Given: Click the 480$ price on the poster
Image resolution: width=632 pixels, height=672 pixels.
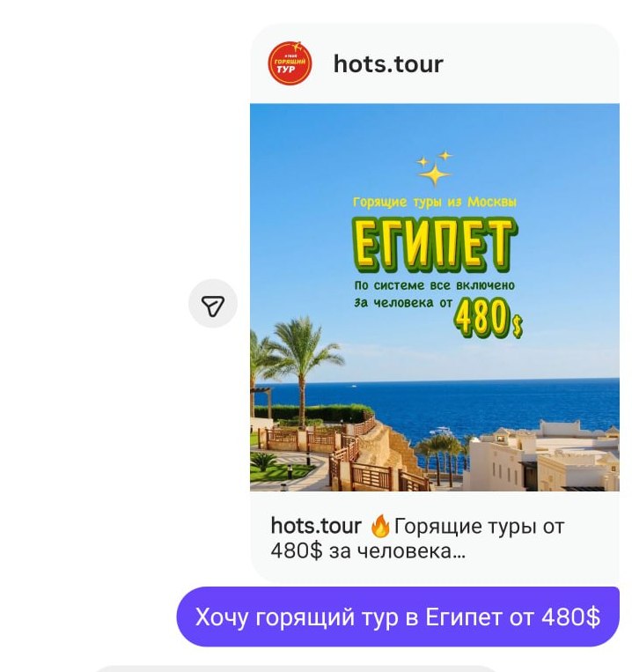Looking at the screenshot, I should (489, 318).
